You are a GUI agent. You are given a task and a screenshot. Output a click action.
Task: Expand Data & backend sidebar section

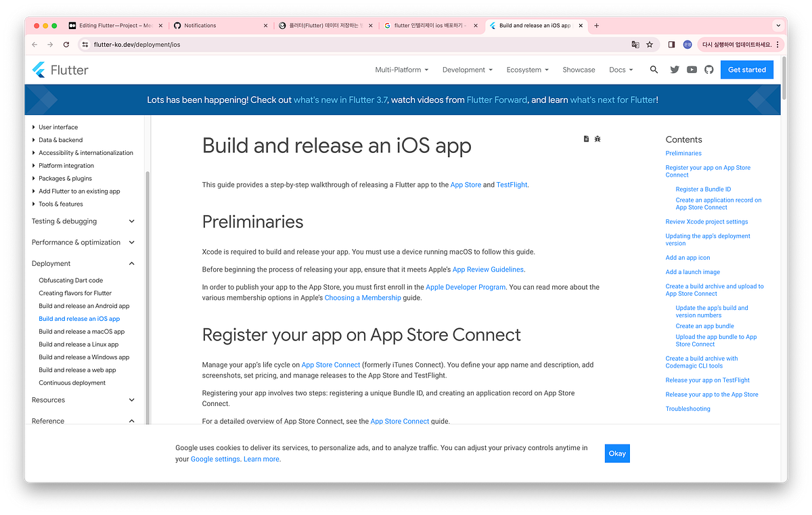tap(58, 140)
